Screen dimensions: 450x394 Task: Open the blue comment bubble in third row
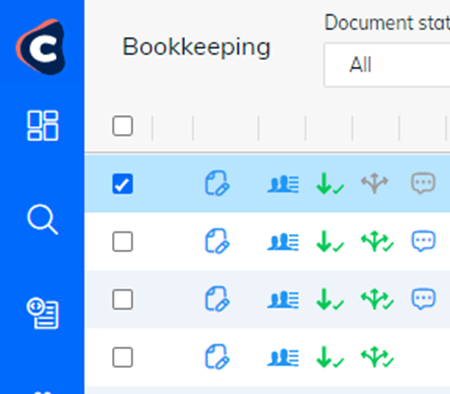coord(423,299)
